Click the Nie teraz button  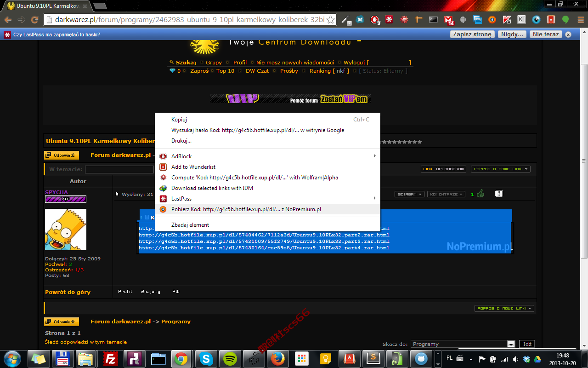click(546, 34)
